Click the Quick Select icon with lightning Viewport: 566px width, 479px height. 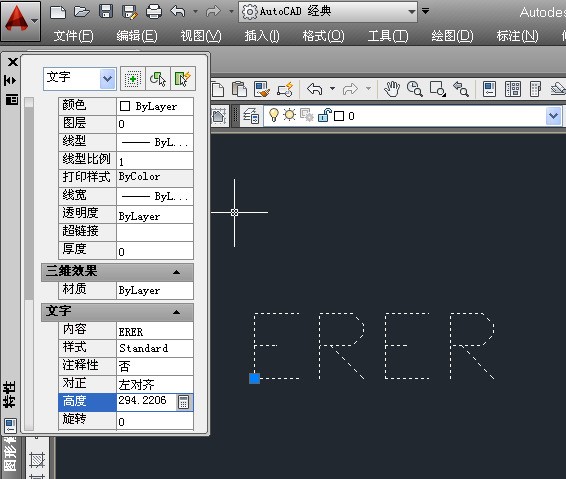click(x=183, y=78)
